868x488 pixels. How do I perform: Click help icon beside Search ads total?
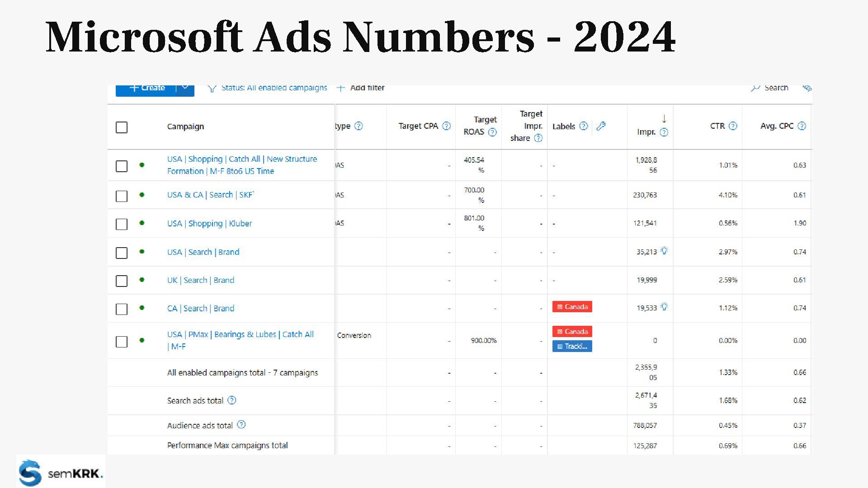[x=231, y=400]
